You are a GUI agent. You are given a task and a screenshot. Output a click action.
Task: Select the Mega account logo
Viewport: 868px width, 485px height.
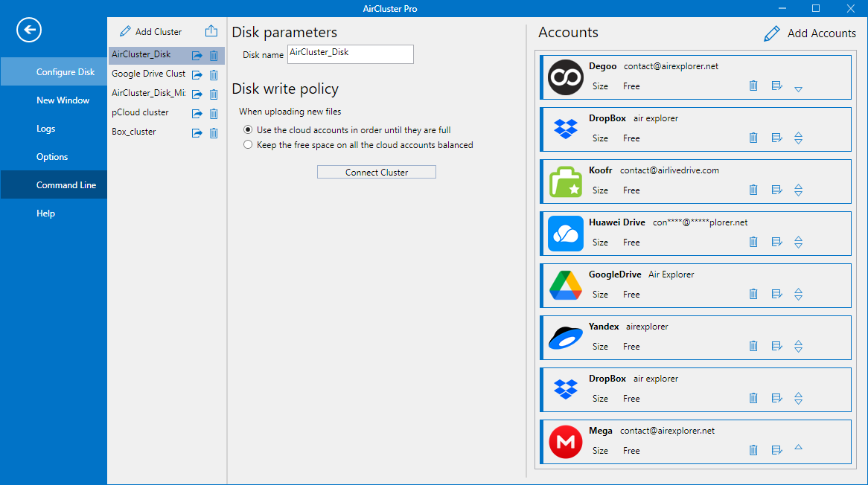565,441
